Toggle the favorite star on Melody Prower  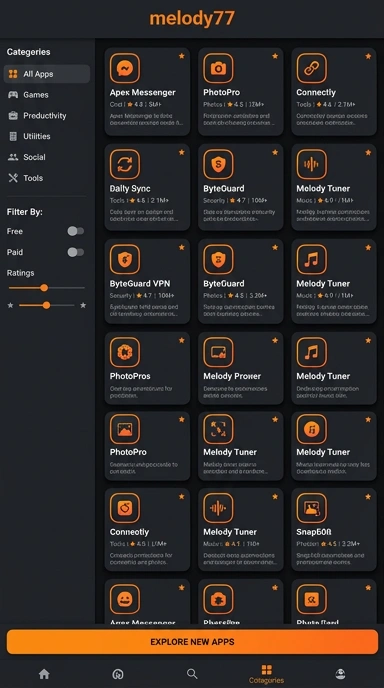pos(275,340)
